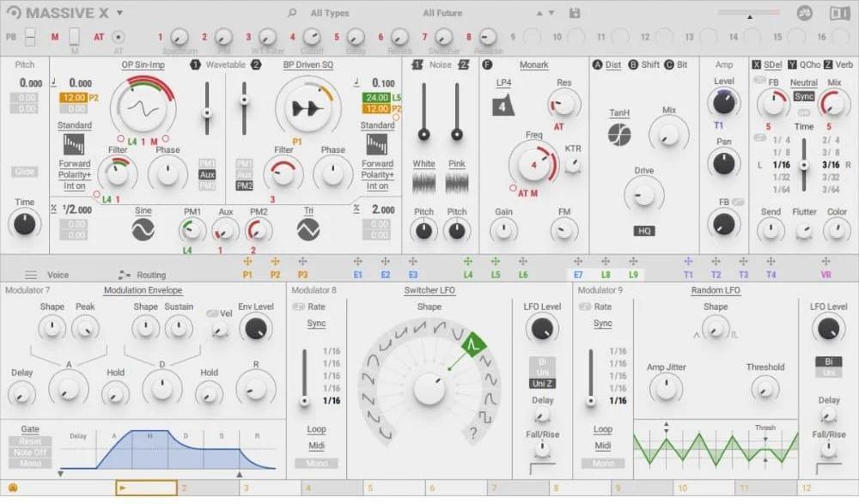The image size is (859, 504).
Task: Open the preset search magnifier
Action: 292,13
